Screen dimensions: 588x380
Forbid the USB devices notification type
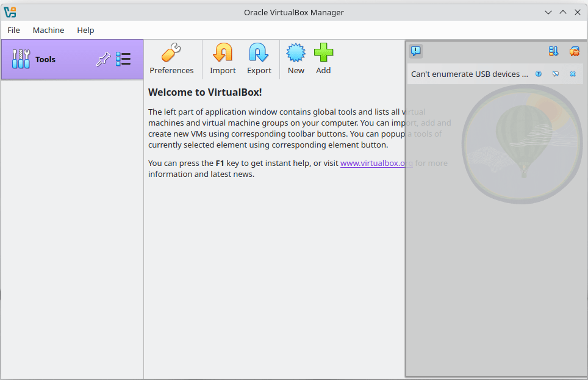tap(556, 74)
